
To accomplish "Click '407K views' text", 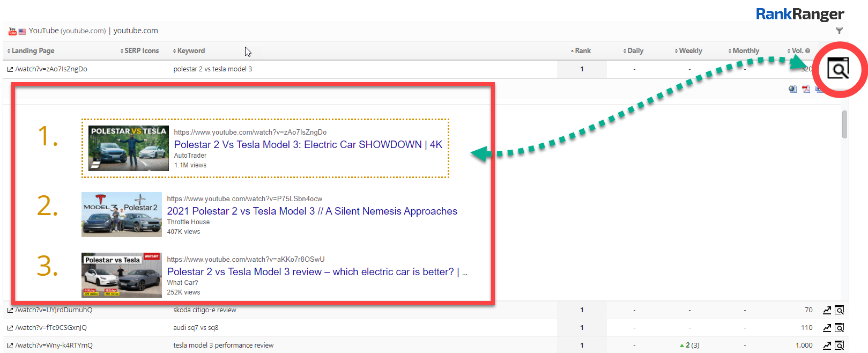I will 183,232.
